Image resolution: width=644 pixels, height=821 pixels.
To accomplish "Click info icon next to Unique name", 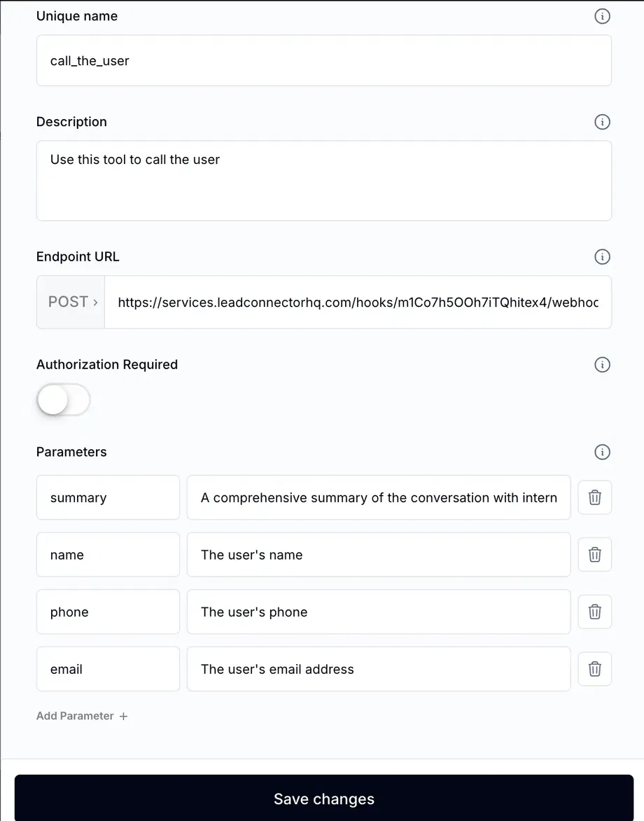I will click(x=602, y=16).
